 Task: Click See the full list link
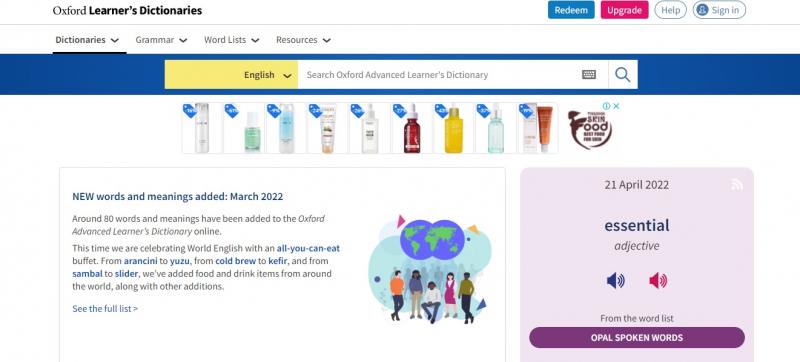point(105,308)
